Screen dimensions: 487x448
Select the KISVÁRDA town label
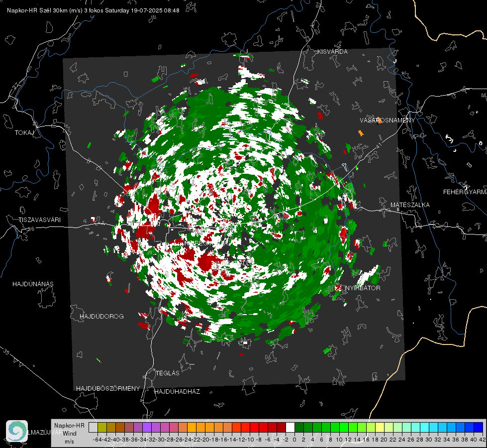332,52
